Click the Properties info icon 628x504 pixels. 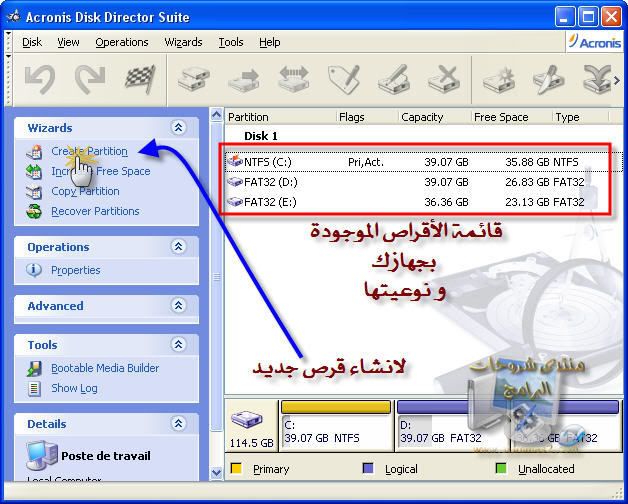pos(34,270)
